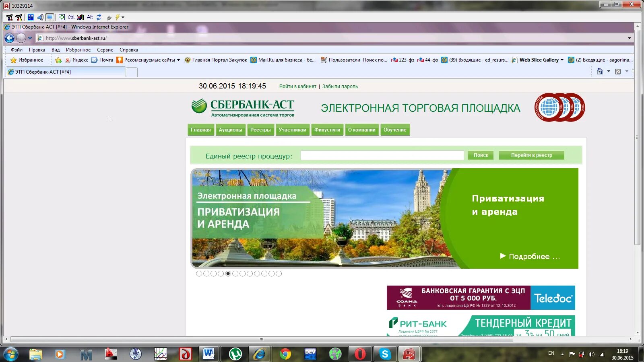Open the Главная navigation tab

201,130
